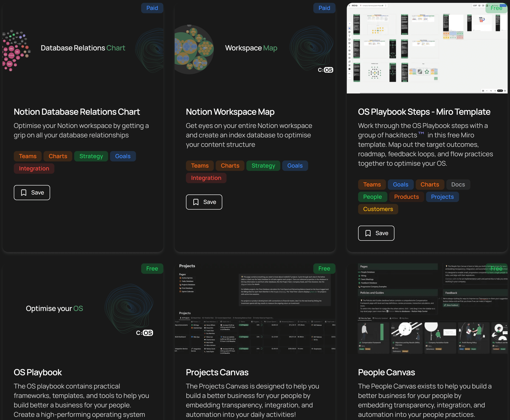Screen dimensions: 510x420
Task: Open Workspace Map banner image
Action: [x=255, y=48]
